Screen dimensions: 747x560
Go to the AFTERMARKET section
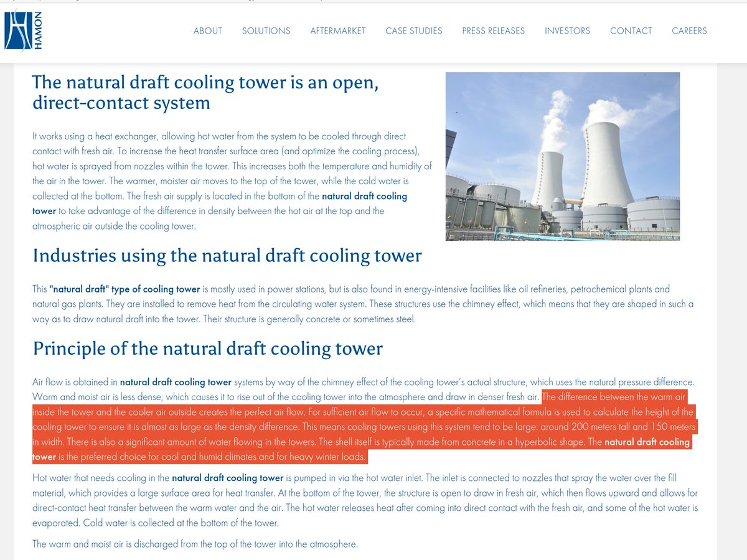click(338, 30)
